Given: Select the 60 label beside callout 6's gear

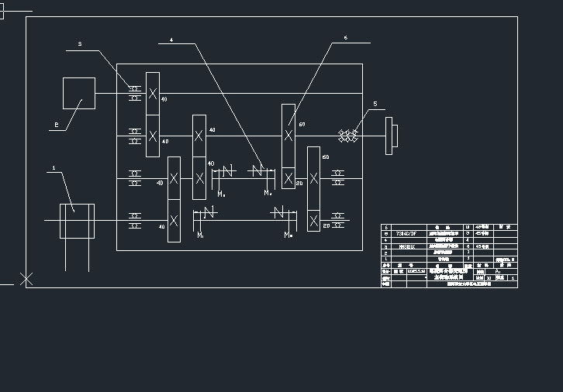Looking at the screenshot, I should coord(302,125).
